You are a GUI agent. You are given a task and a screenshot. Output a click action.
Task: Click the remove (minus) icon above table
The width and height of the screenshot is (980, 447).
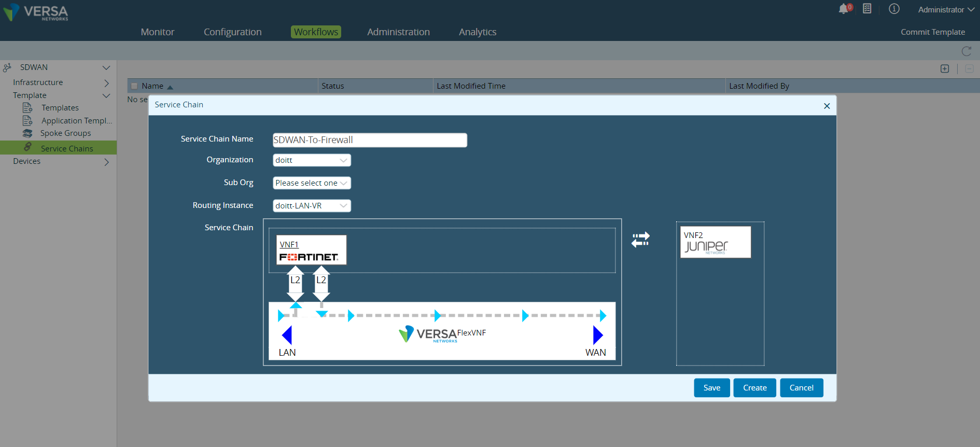969,69
